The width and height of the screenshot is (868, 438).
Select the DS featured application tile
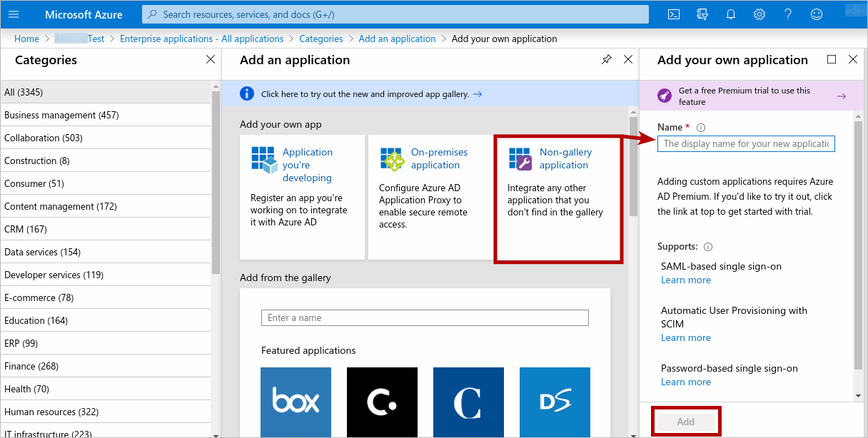click(x=555, y=402)
